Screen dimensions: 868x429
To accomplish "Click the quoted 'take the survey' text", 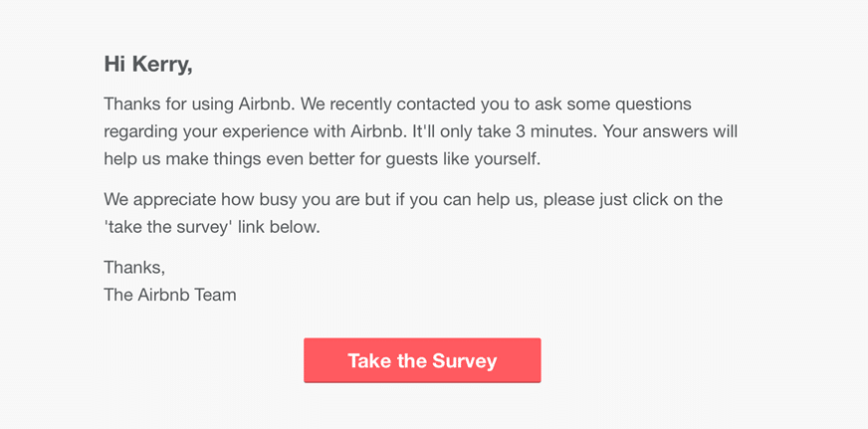I will 165,226.
